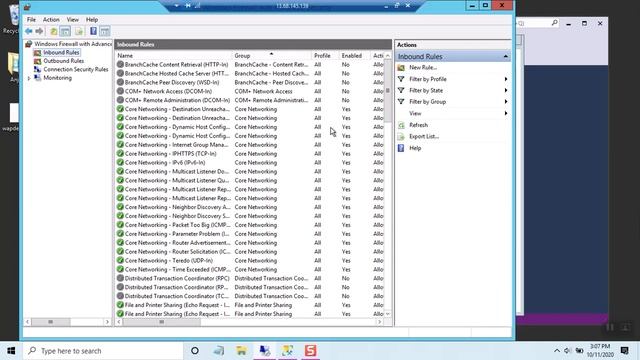Screen dimensions: 640x360
Task: Toggle the Show/Hide Action Pane toolbar icon
Action: (104, 31)
